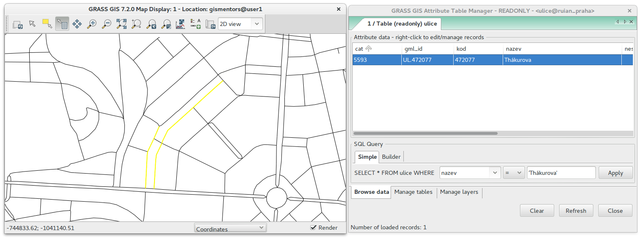644x240 pixels.
Task: Click the notebook left scroll arrow
Action: (x=617, y=21)
